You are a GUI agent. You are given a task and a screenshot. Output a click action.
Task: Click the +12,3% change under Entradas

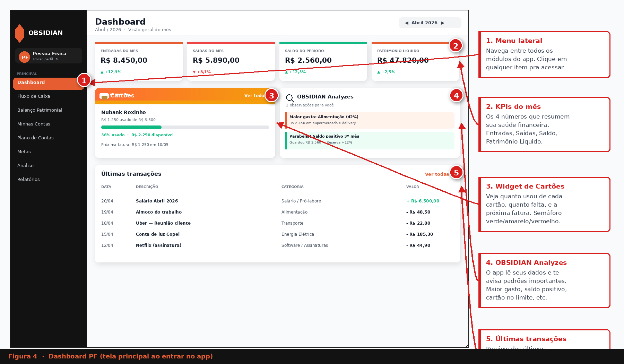111,72
